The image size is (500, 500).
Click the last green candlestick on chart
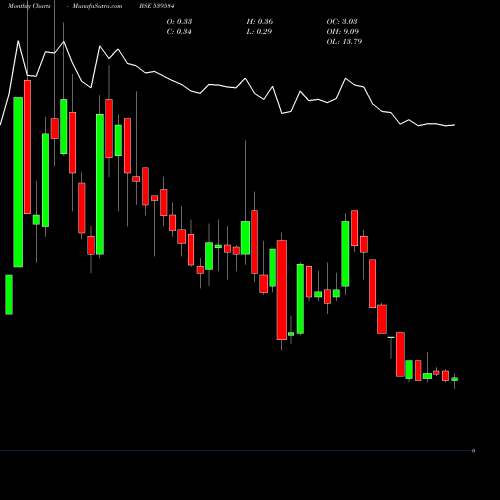tap(455, 379)
